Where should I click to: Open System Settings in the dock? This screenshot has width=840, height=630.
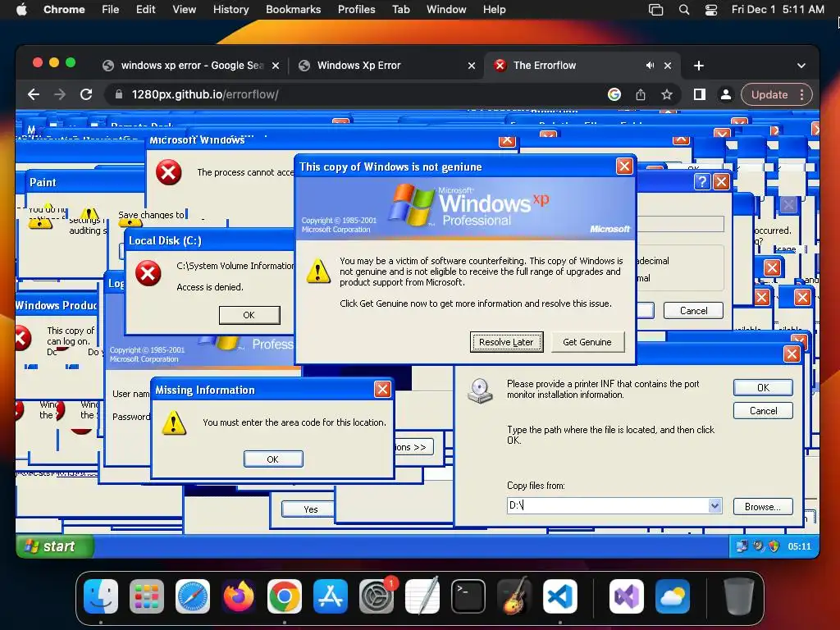[376, 596]
